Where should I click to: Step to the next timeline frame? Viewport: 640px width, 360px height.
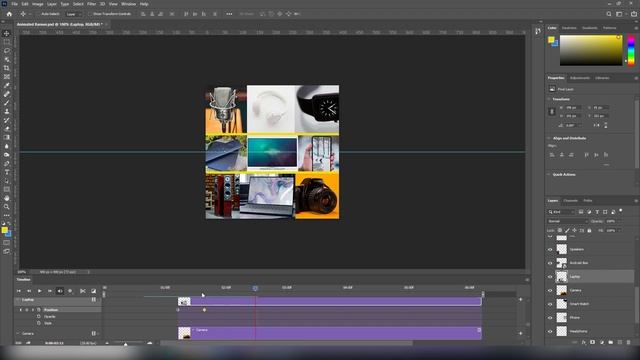(x=50, y=291)
